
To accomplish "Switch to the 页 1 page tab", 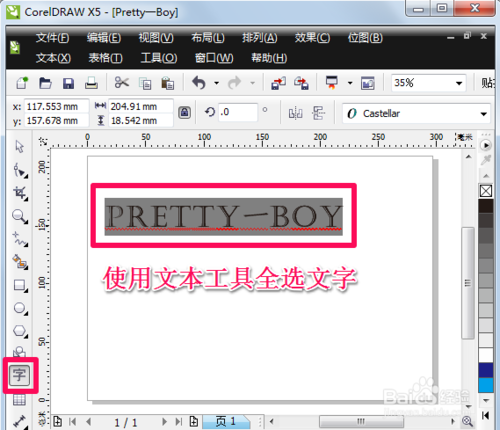I will tap(226, 422).
